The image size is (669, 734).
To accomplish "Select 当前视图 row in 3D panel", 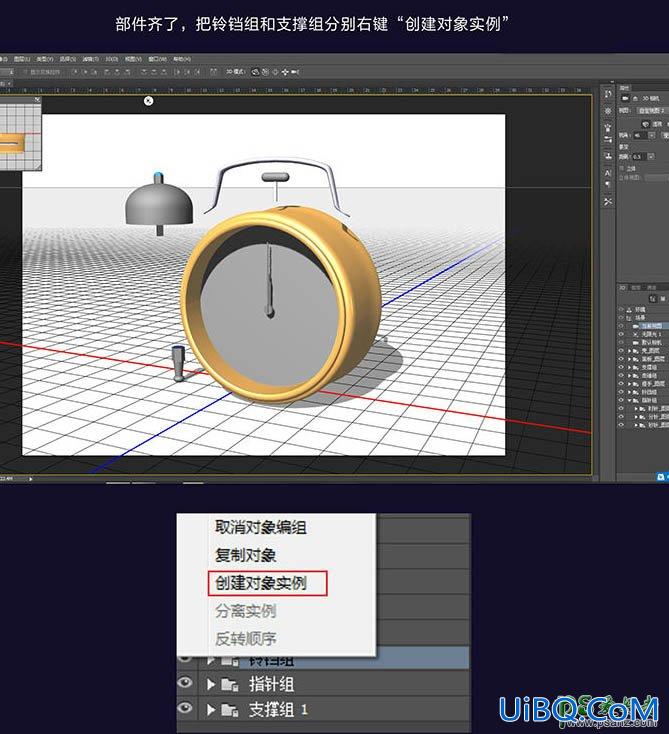I will tap(650, 326).
